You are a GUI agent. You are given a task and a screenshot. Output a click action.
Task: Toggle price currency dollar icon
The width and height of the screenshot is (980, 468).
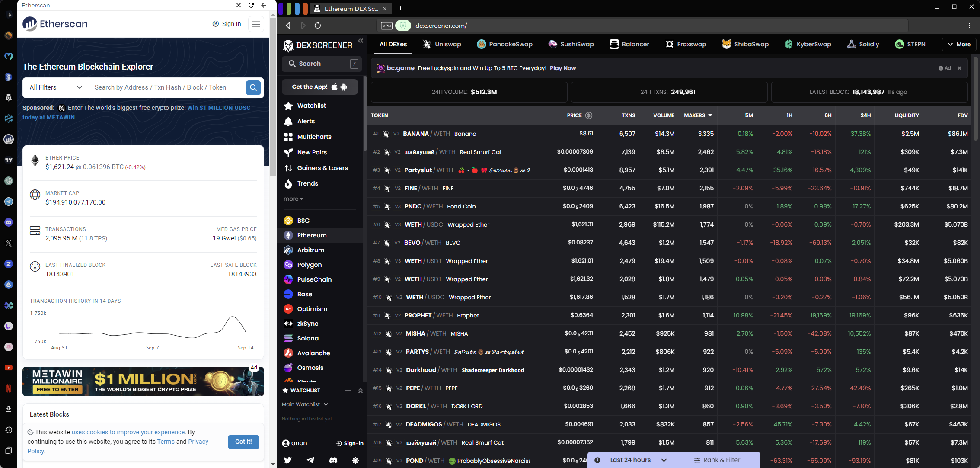[x=588, y=115]
